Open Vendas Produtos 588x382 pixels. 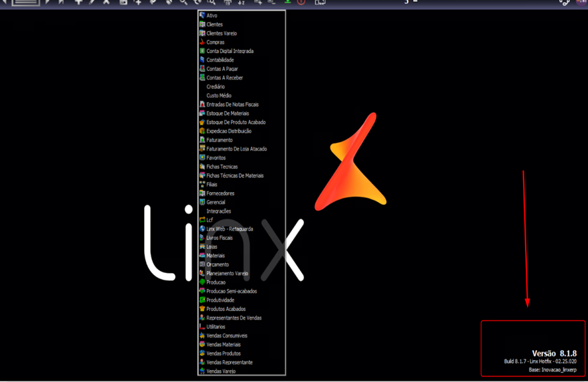coord(223,353)
